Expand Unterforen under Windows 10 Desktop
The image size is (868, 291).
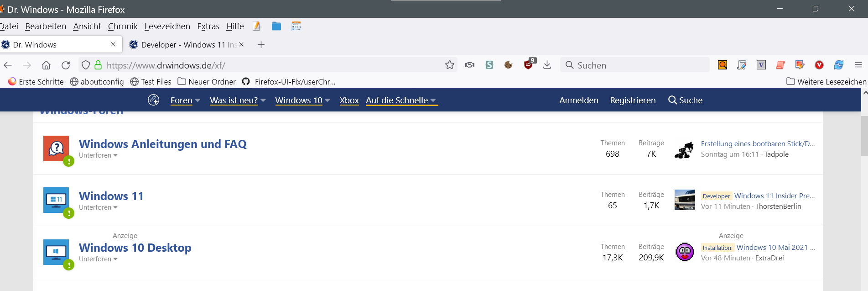(98, 259)
